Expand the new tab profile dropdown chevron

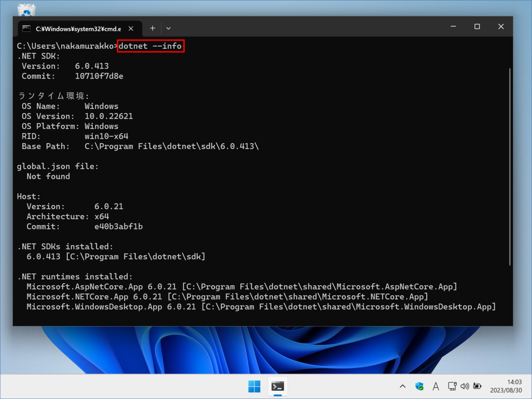click(168, 28)
